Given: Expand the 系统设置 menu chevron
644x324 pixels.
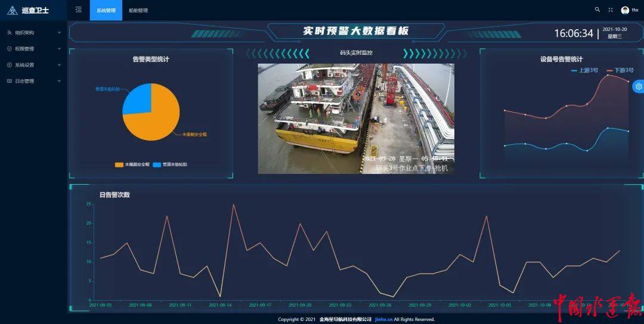Looking at the screenshot, I should click(x=59, y=65).
